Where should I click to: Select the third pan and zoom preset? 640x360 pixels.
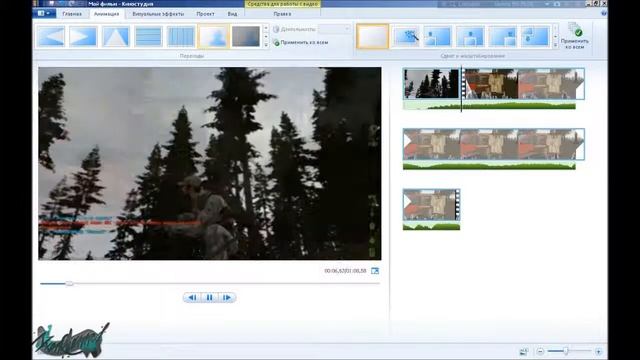(438, 36)
